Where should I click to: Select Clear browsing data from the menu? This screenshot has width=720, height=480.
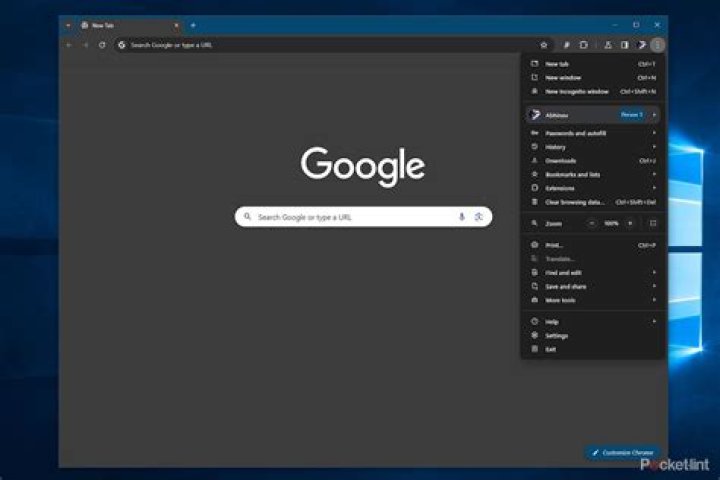[593, 202]
